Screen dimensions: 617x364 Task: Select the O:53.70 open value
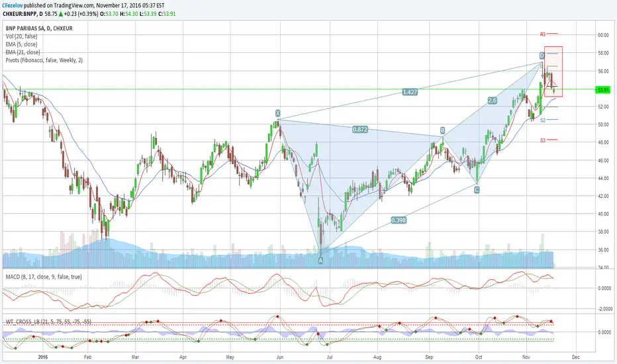[x=109, y=14]
